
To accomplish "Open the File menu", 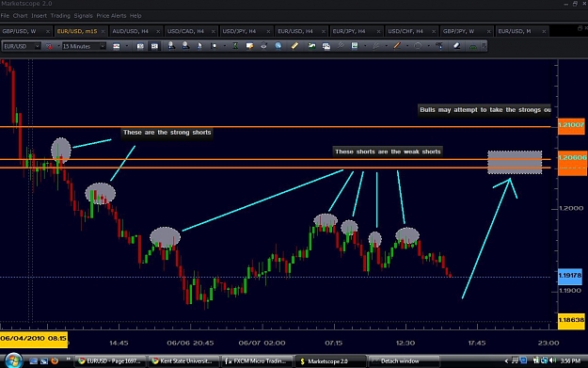I will pyautogui.click(x=5, y=16).
